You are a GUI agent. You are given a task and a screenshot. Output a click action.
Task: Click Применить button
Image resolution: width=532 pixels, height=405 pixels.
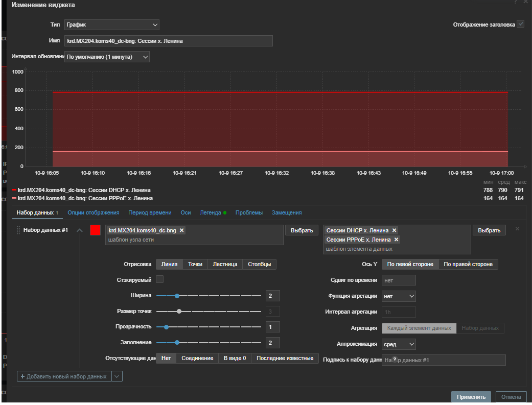click(471, 397)
